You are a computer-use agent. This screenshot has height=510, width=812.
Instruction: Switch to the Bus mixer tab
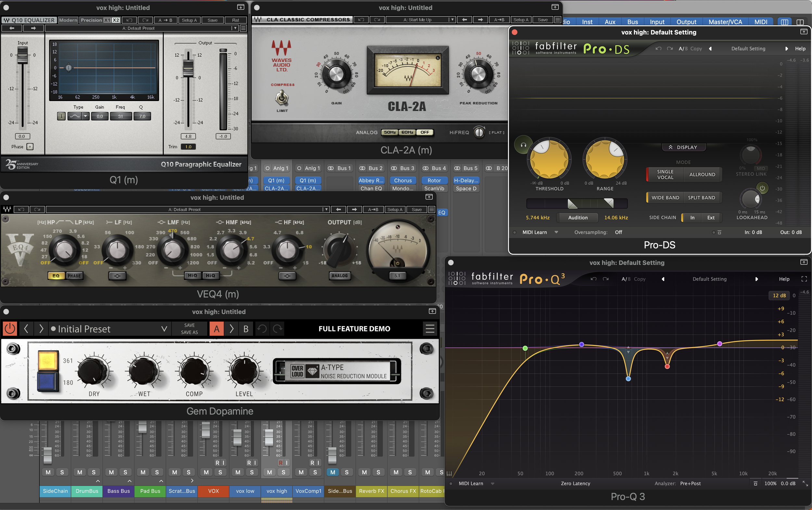[633, 22]
